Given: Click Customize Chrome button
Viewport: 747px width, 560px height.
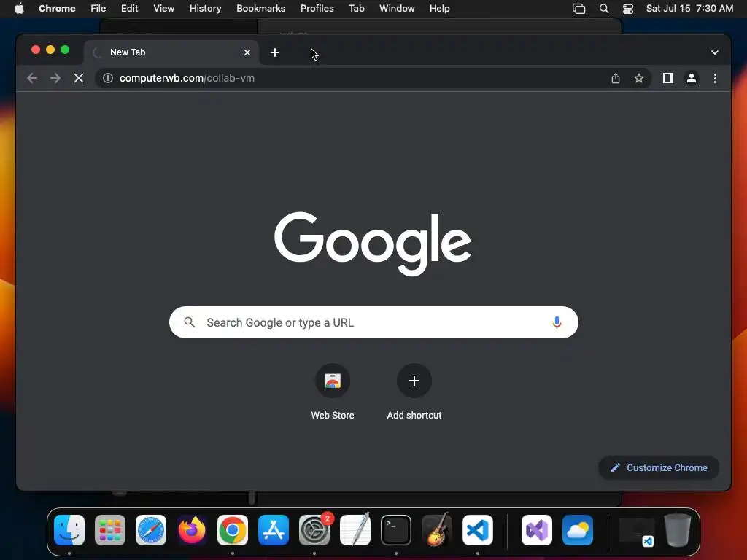Looking at the screenshot, I should click(x=659, y=467).
